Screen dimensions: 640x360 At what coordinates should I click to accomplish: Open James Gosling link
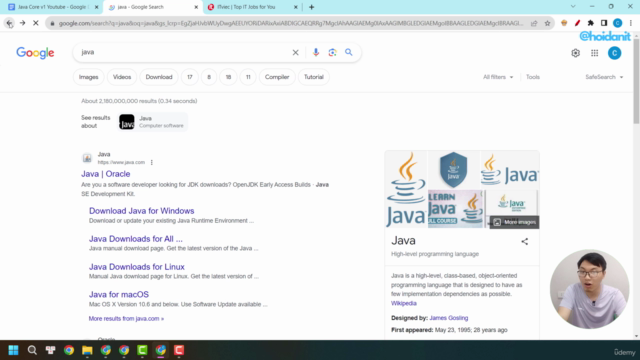[x=449, y=318]
